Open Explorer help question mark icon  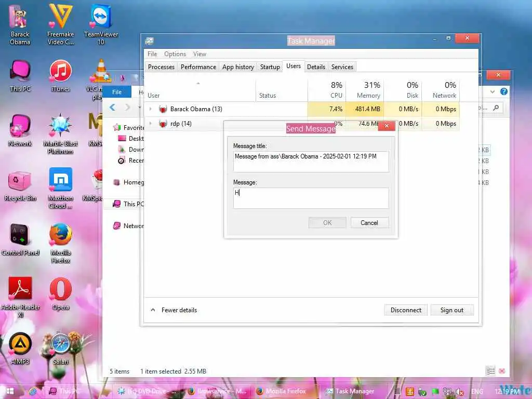pos(504,91)
